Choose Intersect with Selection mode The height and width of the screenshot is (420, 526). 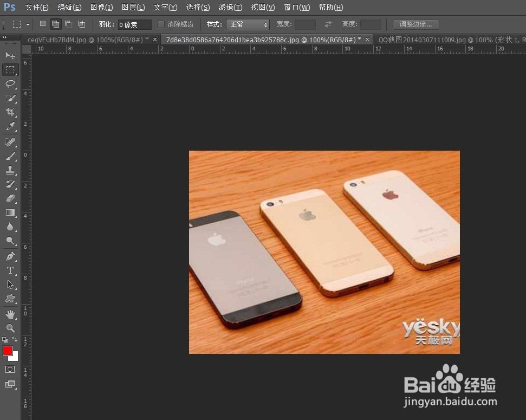pyautogui.click(x=81, y=24)
